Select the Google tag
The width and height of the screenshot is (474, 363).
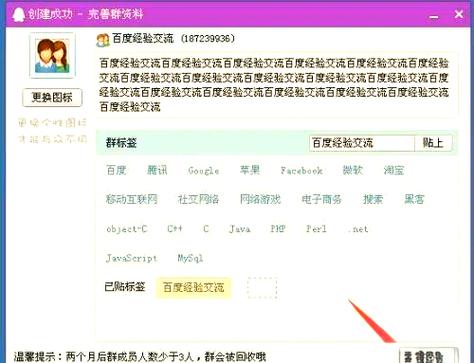[203, 171]
